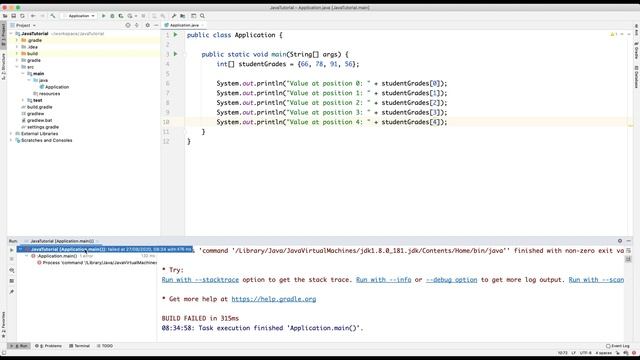Click the LF line separator status entry

[x=573, y=353]
